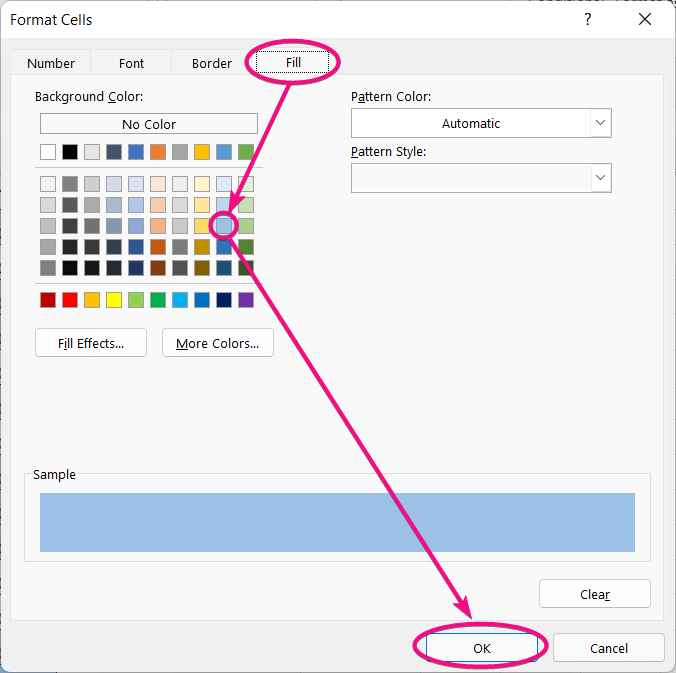Select the light green standard color swatch
The image size is (676, 673).
pos(136,300)
